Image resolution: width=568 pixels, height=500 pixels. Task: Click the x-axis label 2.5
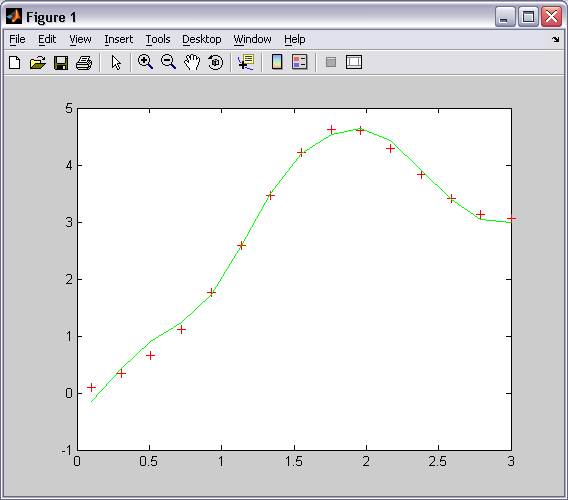click(438, 461)
